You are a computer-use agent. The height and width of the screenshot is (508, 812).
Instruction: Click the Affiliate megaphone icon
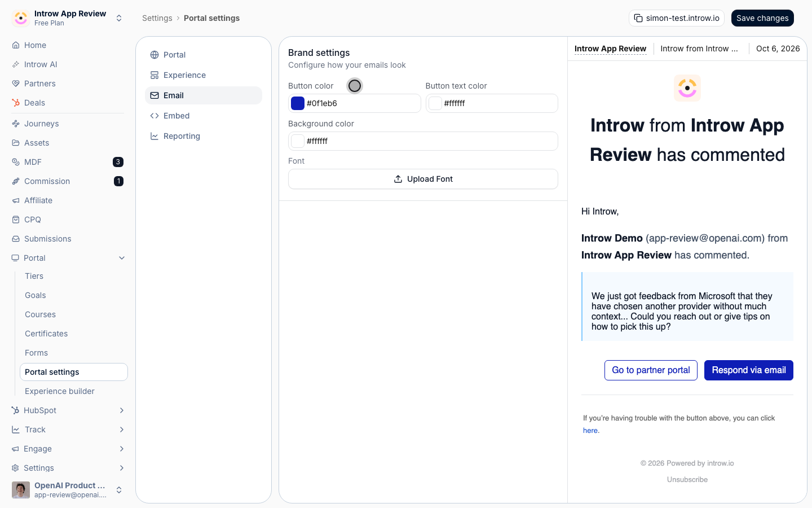click(16, 200)
